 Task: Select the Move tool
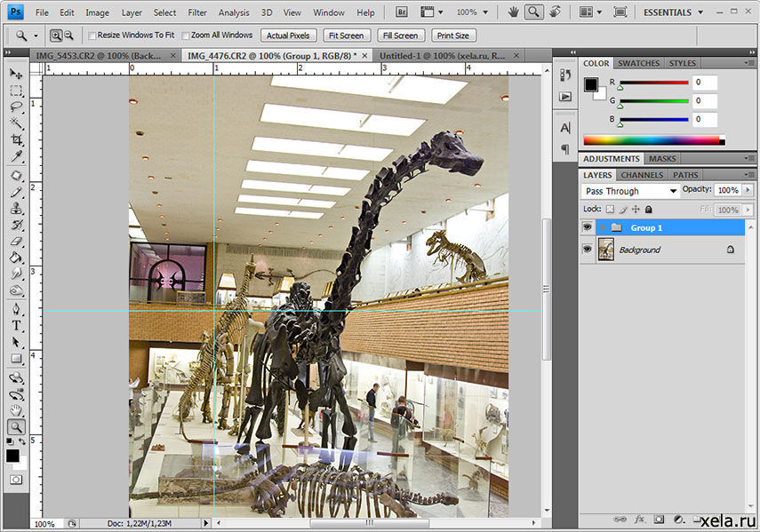pos(16,74)
